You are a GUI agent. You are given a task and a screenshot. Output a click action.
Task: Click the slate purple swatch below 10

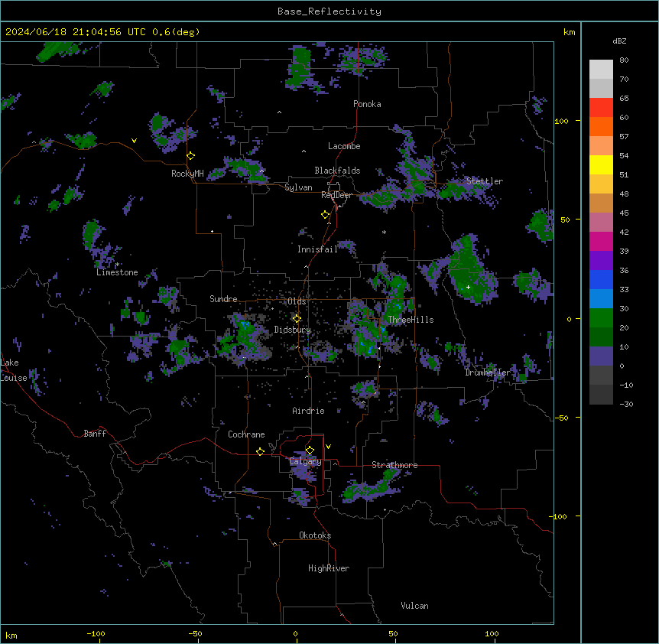(601, 356)
